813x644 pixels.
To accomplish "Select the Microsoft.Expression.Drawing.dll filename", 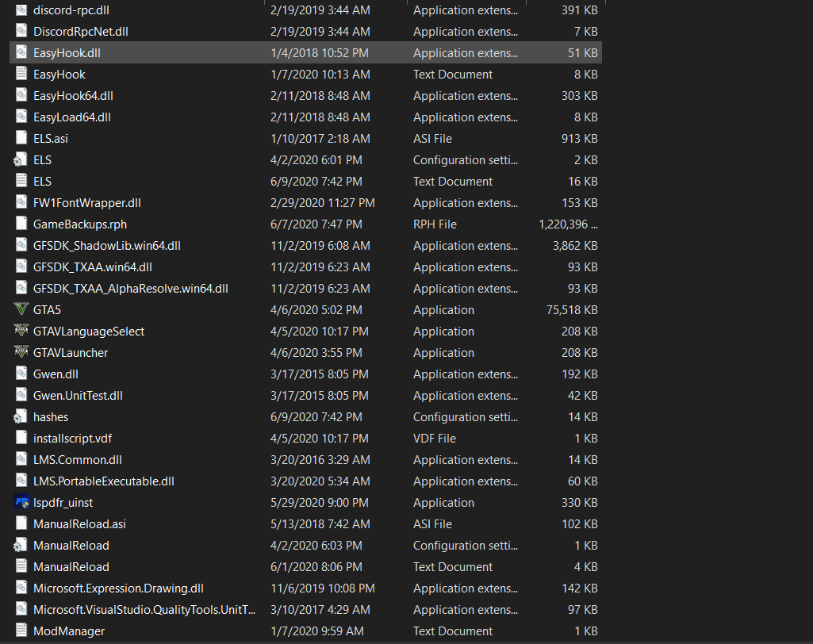I will tap(118, 588).
